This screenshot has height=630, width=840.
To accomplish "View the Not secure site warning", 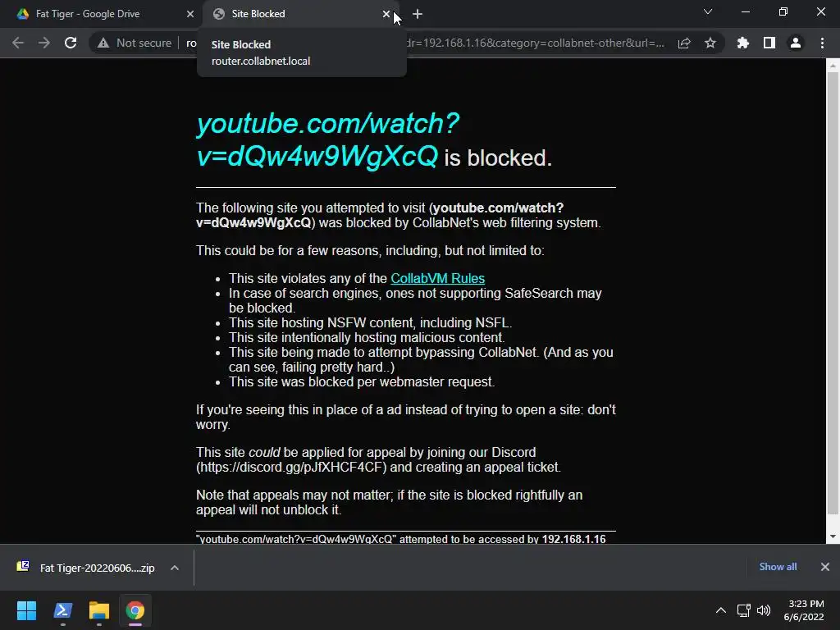I will (135, 43).
